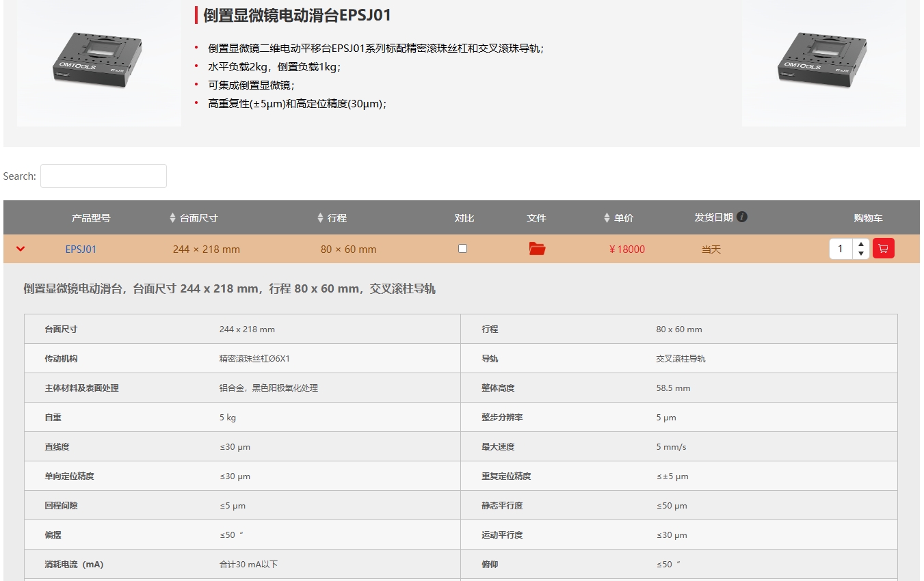Click the ¥18000 price in EPSJ01 row
This screenshot has width=924, height=581.
click(626, 249)
